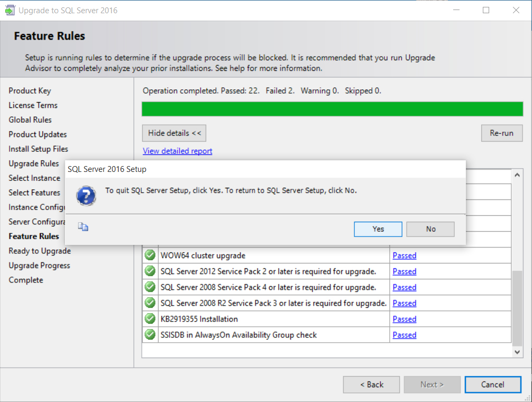Select Ready to Upgrade step in sidebar
The image size is (532, 402).
(40, 251)
